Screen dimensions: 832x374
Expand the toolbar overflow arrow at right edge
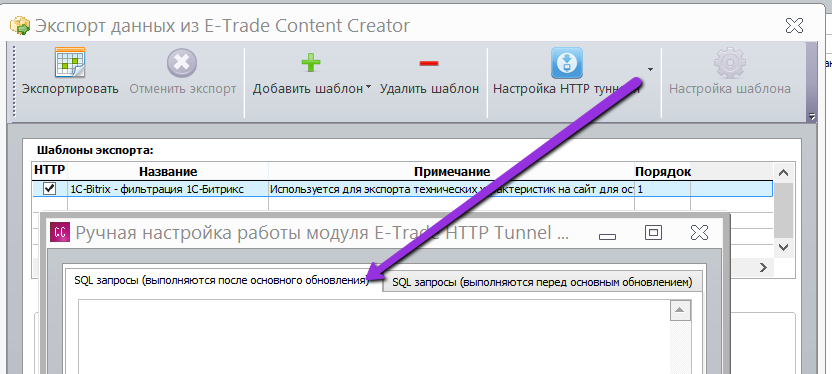pyautogui.click(x=811, y=116)
